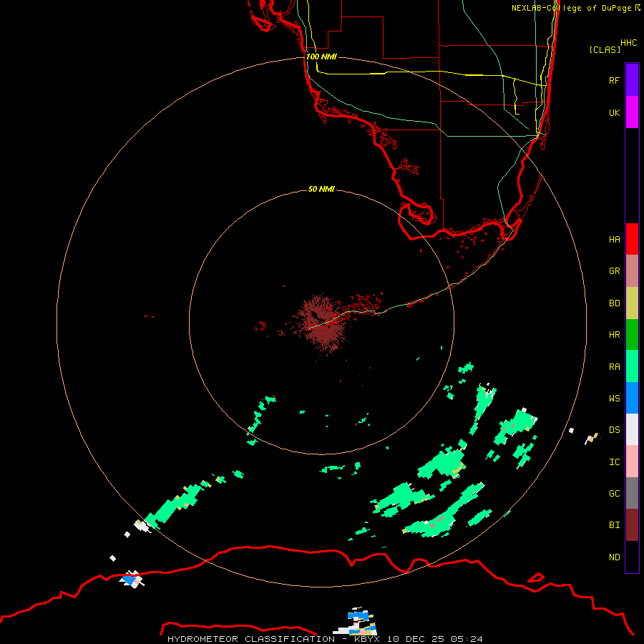
Task: Click the 05:24 timestamp
Action: [x=466, y=639]
